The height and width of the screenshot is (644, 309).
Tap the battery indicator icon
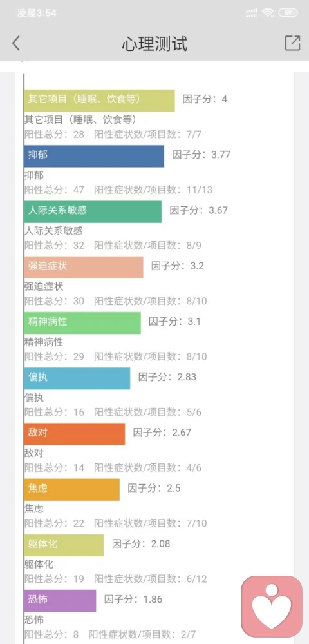pos(288,13)
